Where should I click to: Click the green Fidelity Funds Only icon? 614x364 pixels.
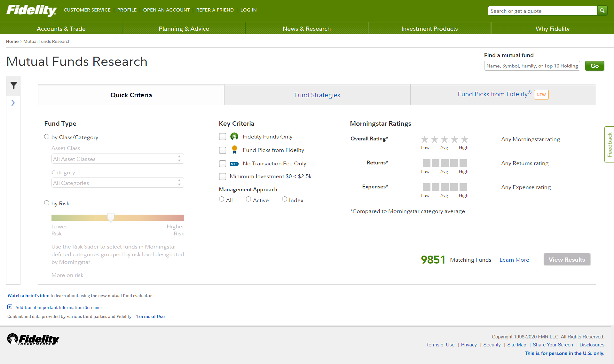pos(234,137)
